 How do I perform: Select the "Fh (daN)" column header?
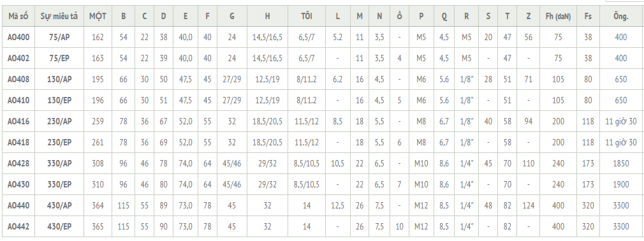pos(558,17)
